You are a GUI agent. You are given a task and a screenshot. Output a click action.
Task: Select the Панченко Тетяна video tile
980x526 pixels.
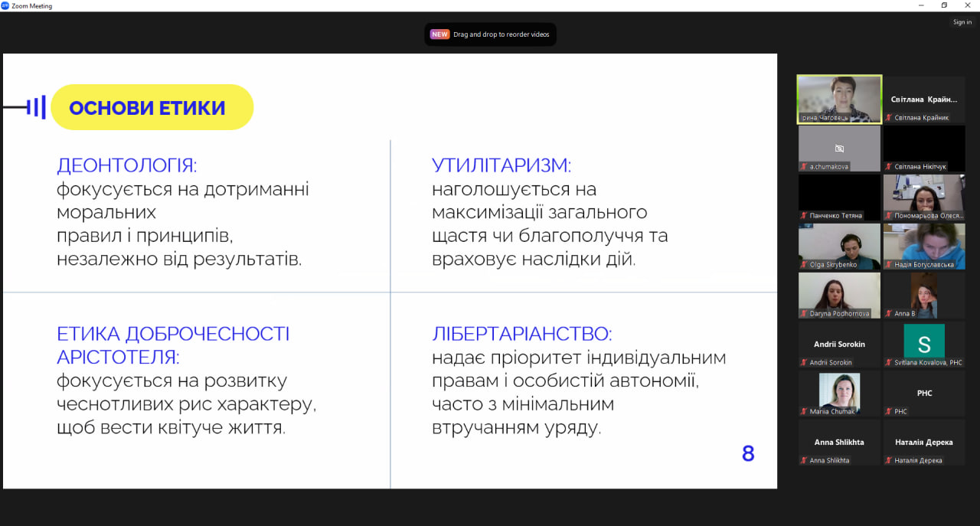(x=839, y=197)
